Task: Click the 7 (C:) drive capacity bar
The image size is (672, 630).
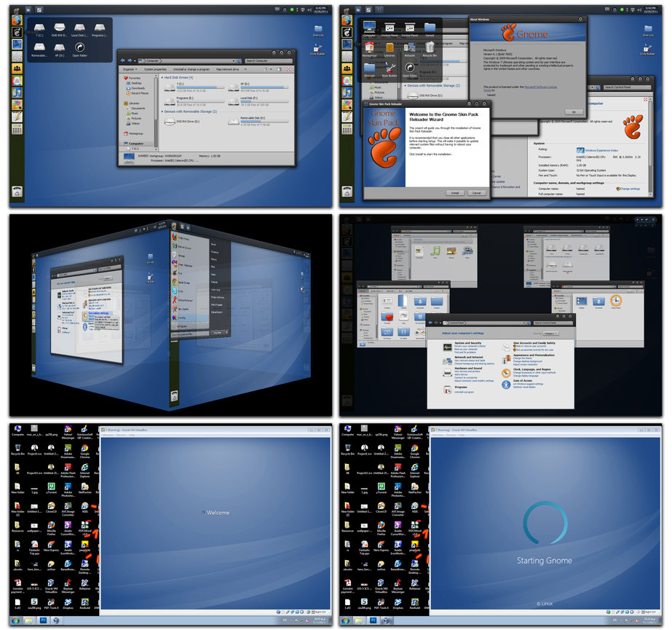Action: (199, 87)
